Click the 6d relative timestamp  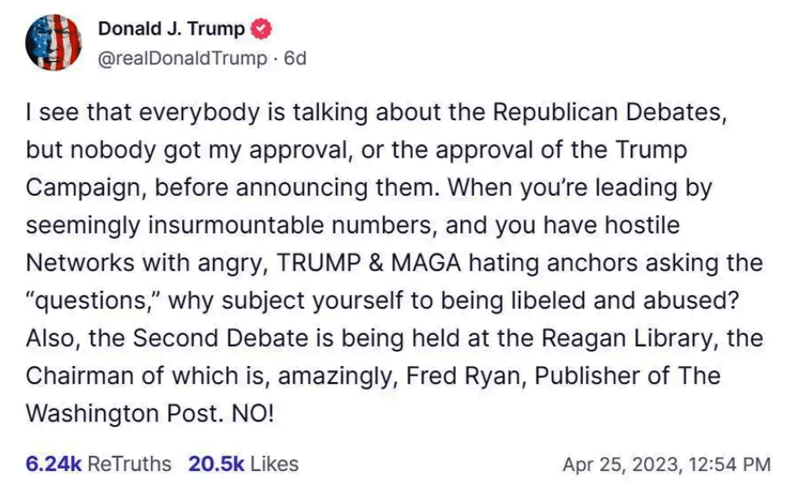[x=295, y=57]
